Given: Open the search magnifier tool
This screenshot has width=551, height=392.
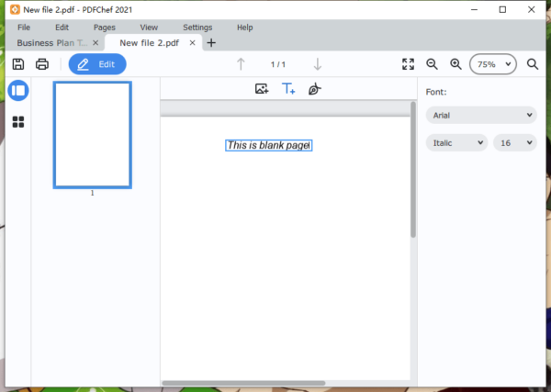Looking at the screenshot, I should (x=533, y=64).
